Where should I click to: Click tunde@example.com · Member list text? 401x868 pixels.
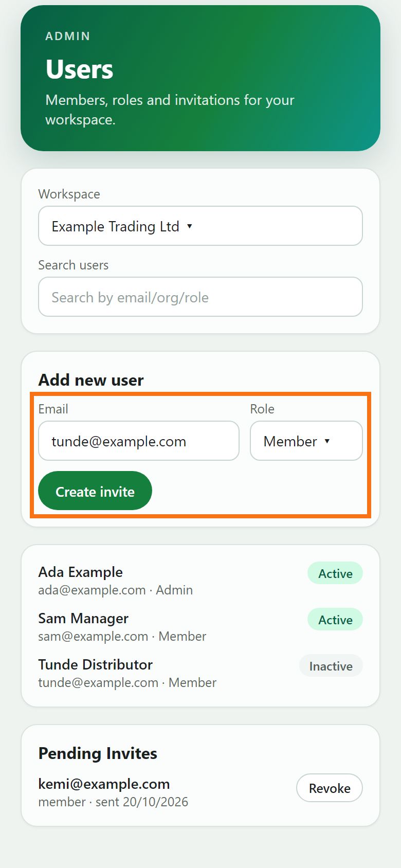pos(127,682)
